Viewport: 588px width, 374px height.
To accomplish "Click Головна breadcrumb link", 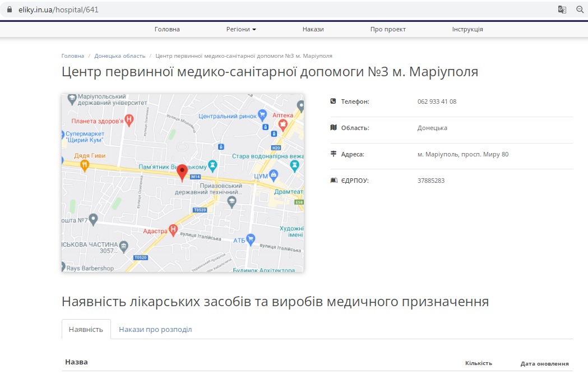I will coord(73,56).
